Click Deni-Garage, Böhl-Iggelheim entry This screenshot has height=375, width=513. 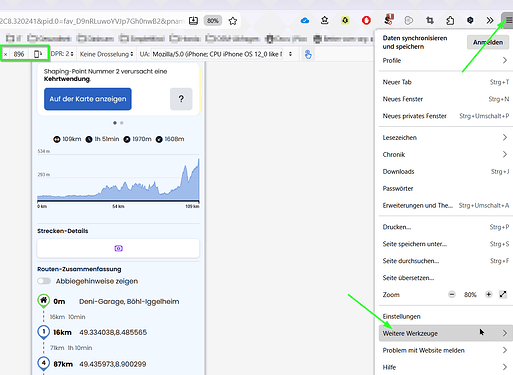[129, 302]
